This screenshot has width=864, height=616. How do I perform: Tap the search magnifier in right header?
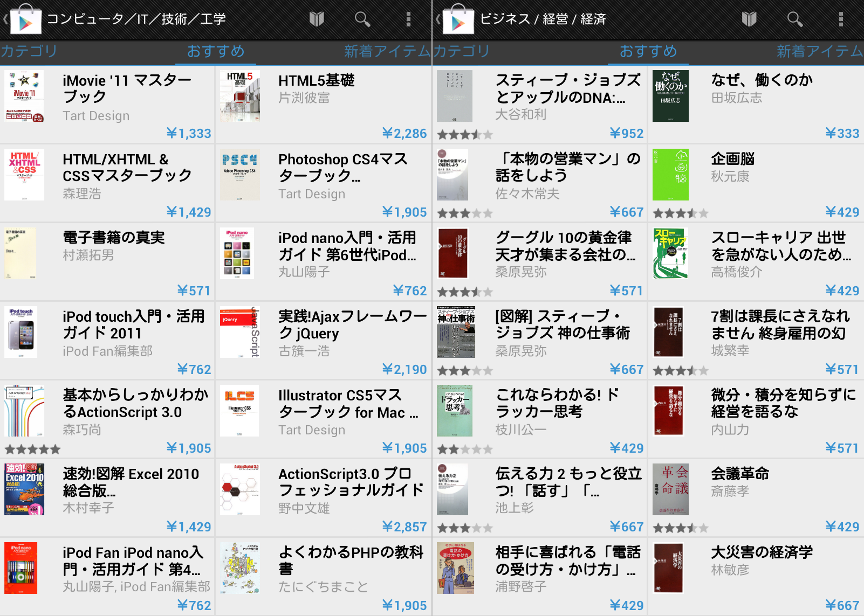tap(795, 19)
